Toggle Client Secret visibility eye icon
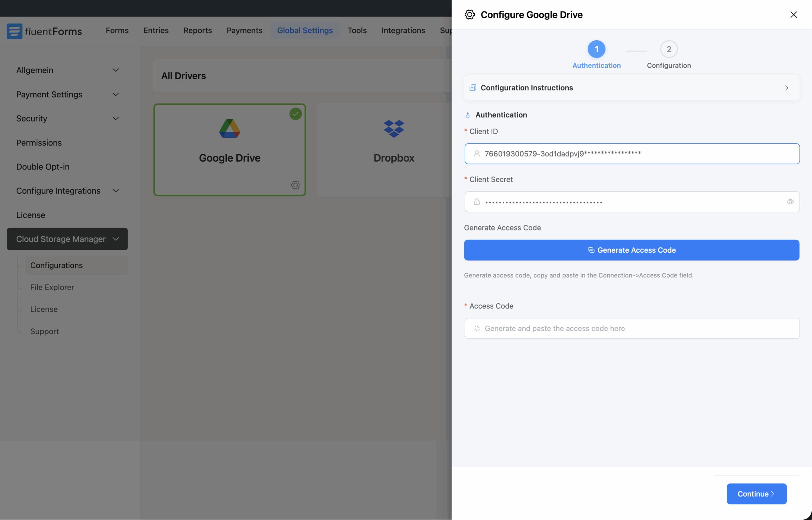Viewport: 812px width, 520px height. pos(790,202)
